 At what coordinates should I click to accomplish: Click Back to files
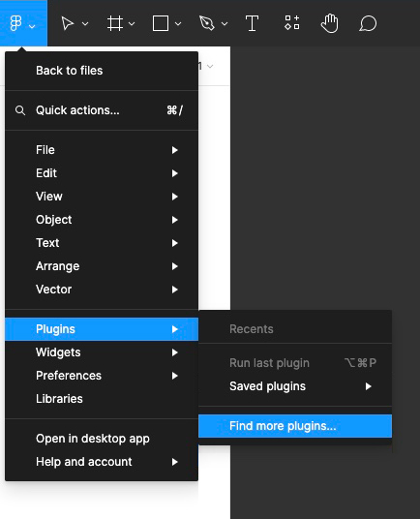coord(102,71)
